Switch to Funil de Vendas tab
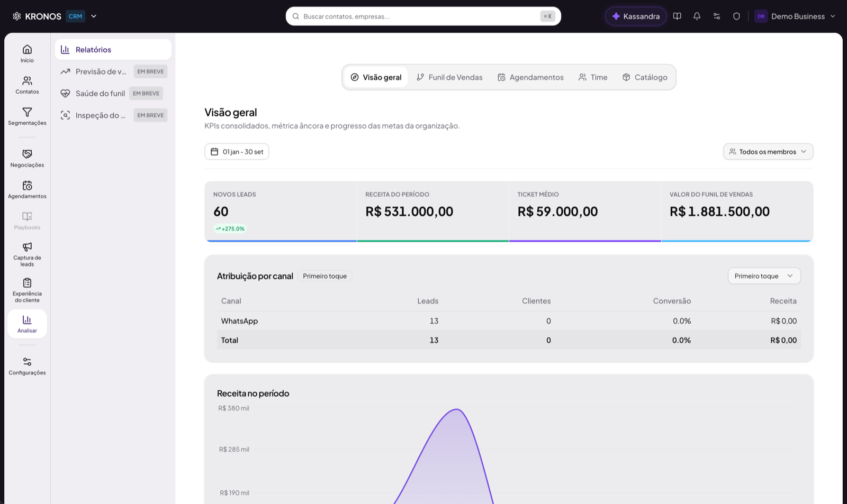Image resolution: width=847 pixels, height=504 pixels. [449, 77]
